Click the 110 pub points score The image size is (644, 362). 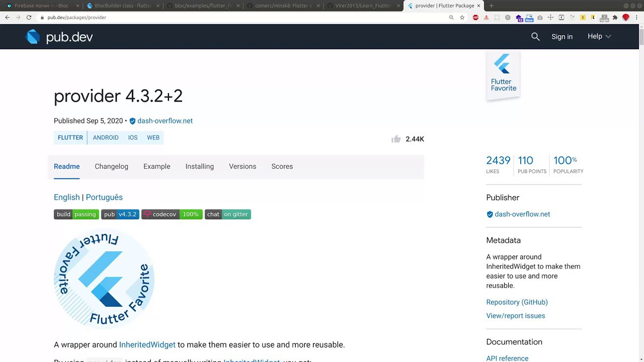[532, 164]
